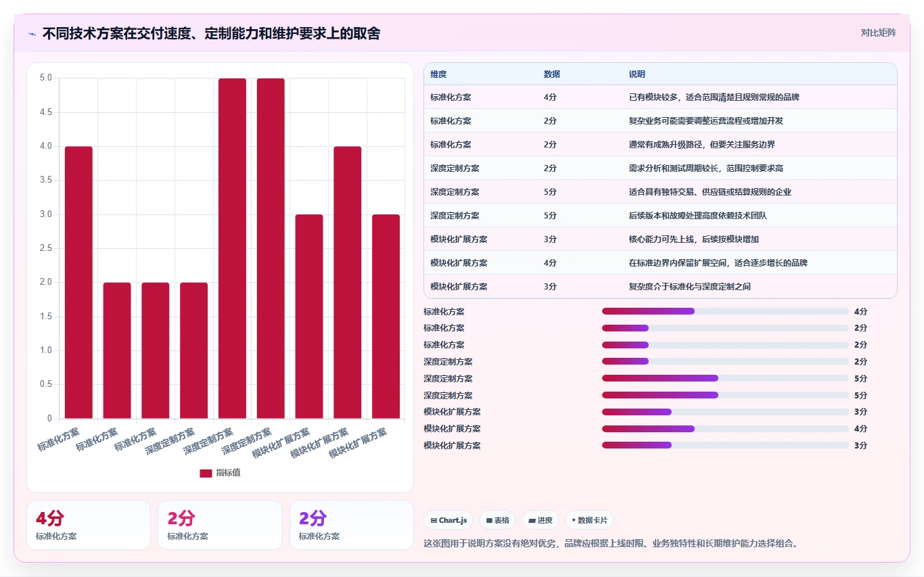Select the Chart.js chip

(448, 520)
